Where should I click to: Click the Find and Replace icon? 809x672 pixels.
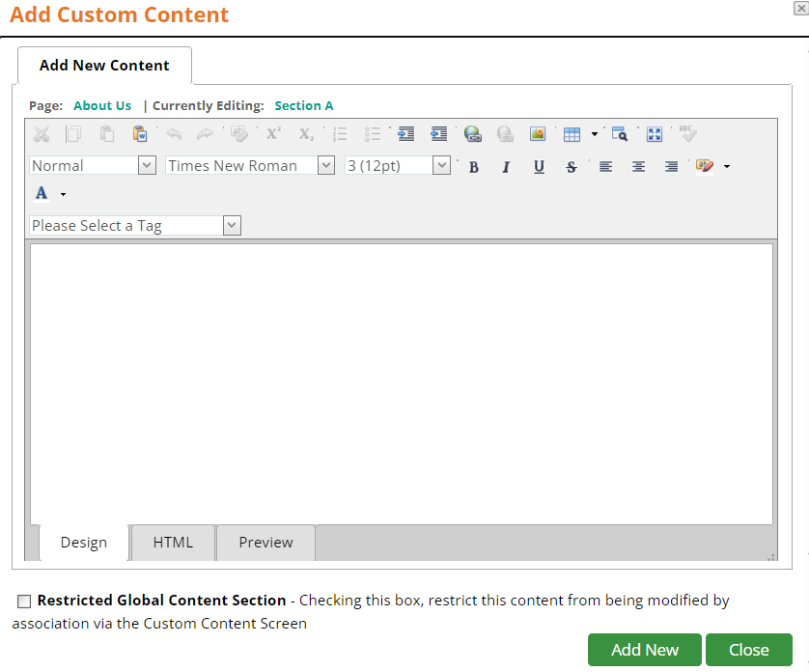point(620,134)
